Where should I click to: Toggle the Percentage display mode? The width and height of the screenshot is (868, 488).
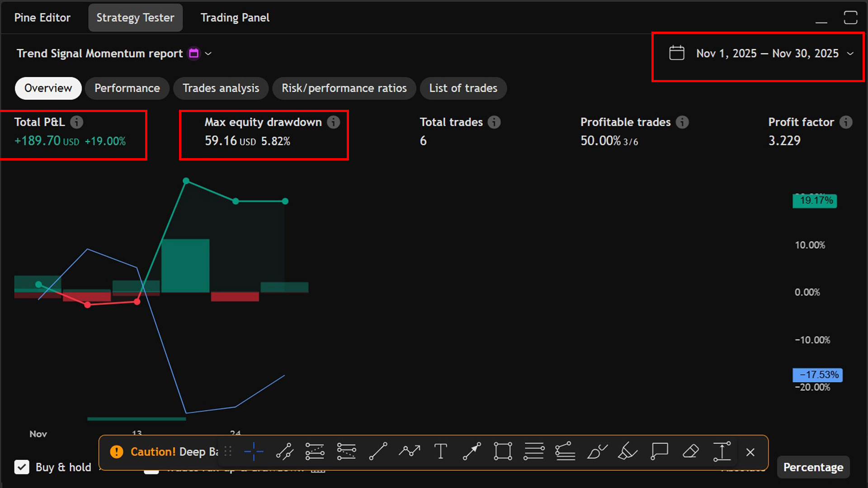(813, 467)
